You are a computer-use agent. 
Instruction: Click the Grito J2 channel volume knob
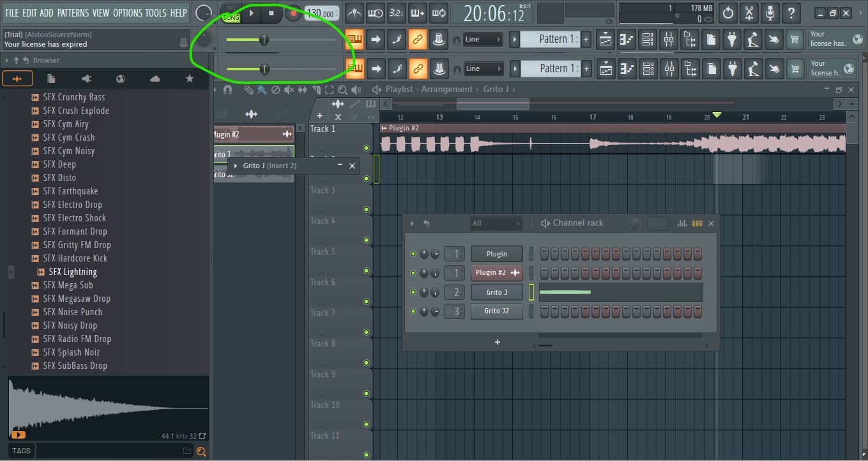click(x=435, y=311)
